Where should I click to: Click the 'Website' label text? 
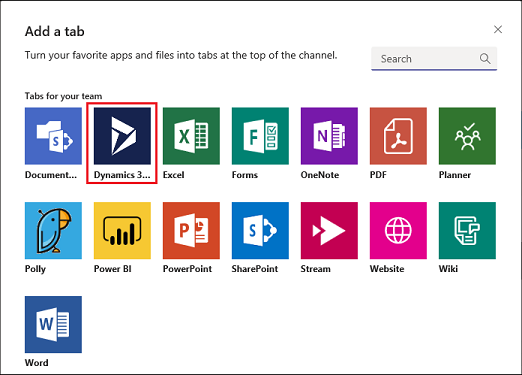pos(387,269)
